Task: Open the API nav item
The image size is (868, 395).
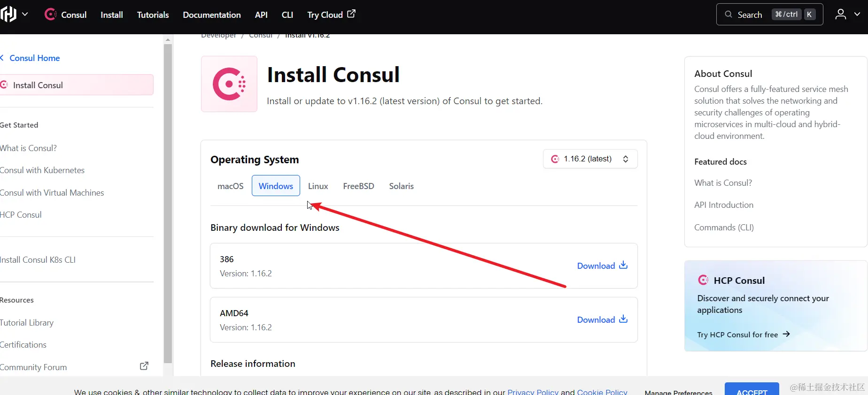Action: tap(261, 15)
